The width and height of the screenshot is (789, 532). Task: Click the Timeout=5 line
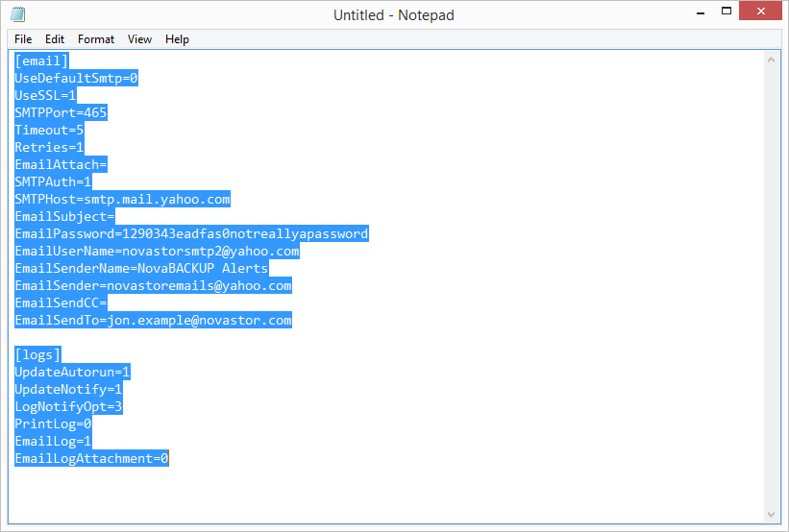tap(49, 130)
